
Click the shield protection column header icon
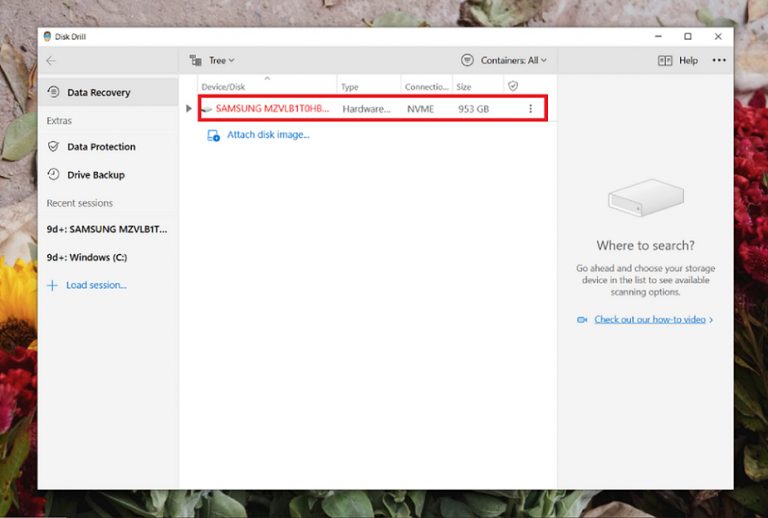pyautogui.click(x=513, y=87)
